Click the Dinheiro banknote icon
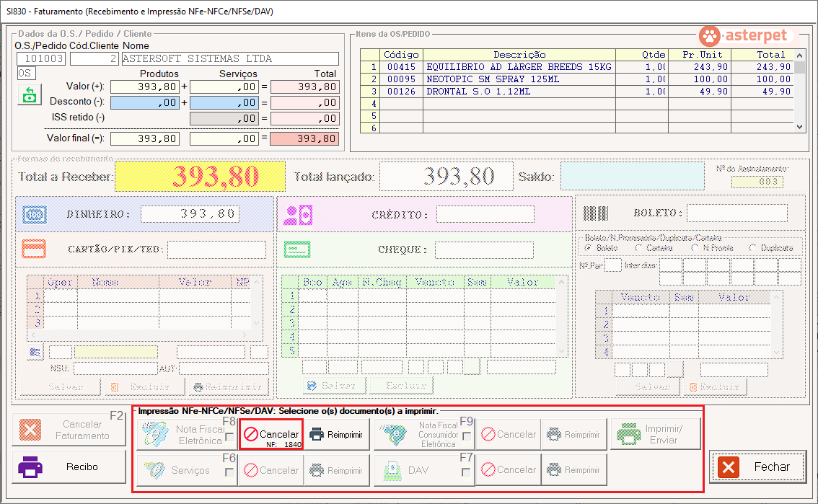This screenshot has width=818, height=504. [x=35, y=214]
